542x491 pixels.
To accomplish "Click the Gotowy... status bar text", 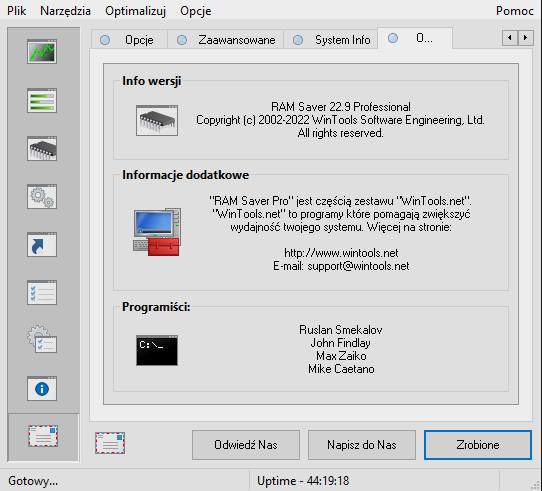I will pos(33,481).
